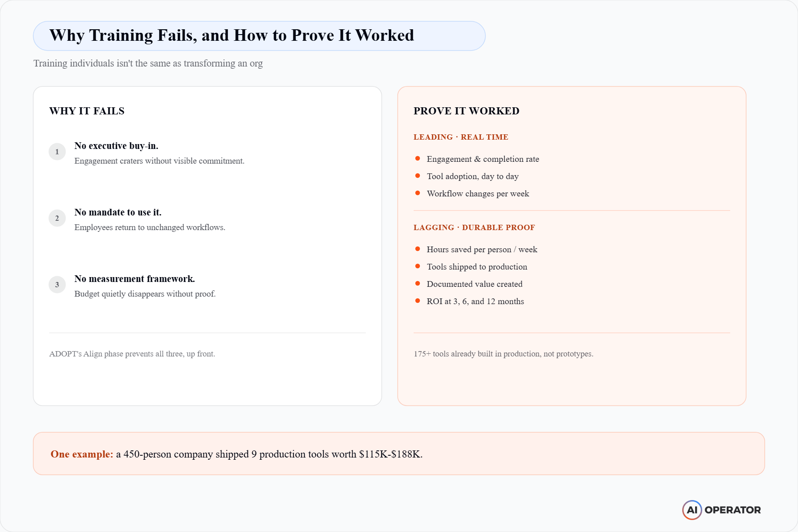The image size is (798, 532).
Task: Click 'Tools shipped to production' list item
Action: pos(477,267)
